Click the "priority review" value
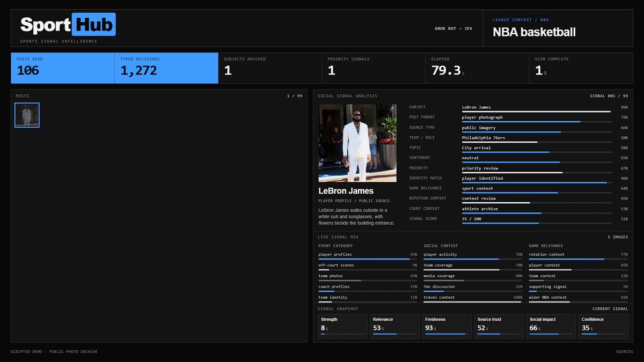 click(x=480, y=168)
